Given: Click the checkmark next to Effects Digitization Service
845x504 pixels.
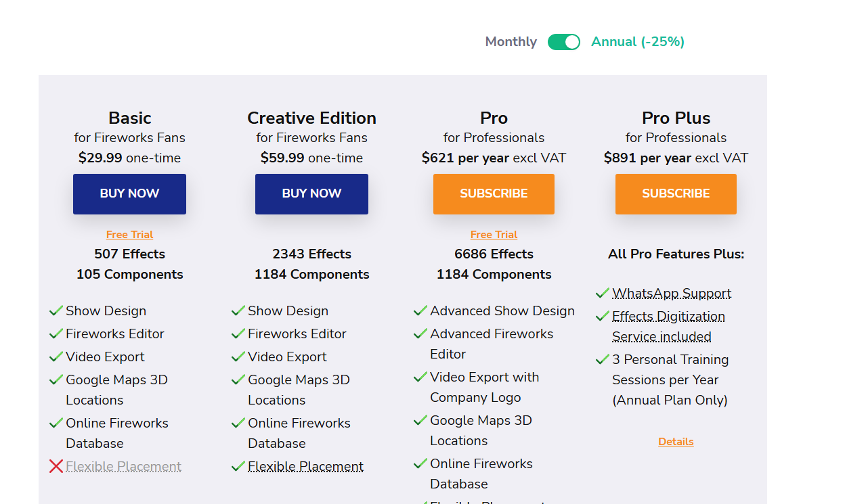Looking at the screenshot, I should [603, 316].
